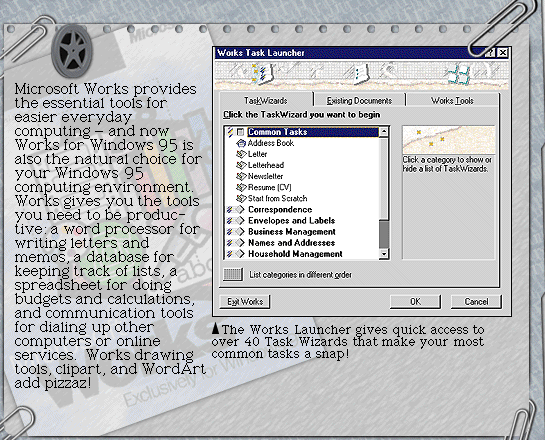
Task: Open the Works Tools tab
Action: [x=452, y=100]
